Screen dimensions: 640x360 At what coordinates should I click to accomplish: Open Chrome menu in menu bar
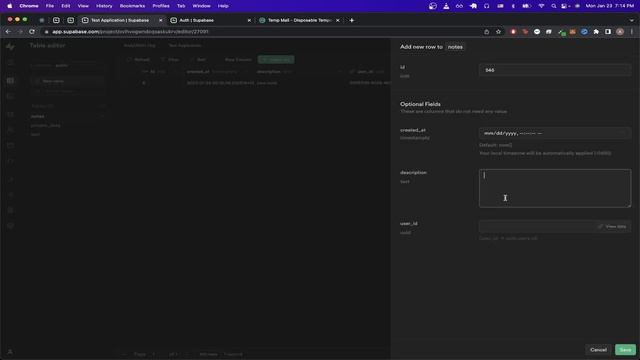[x=29, y=6]
